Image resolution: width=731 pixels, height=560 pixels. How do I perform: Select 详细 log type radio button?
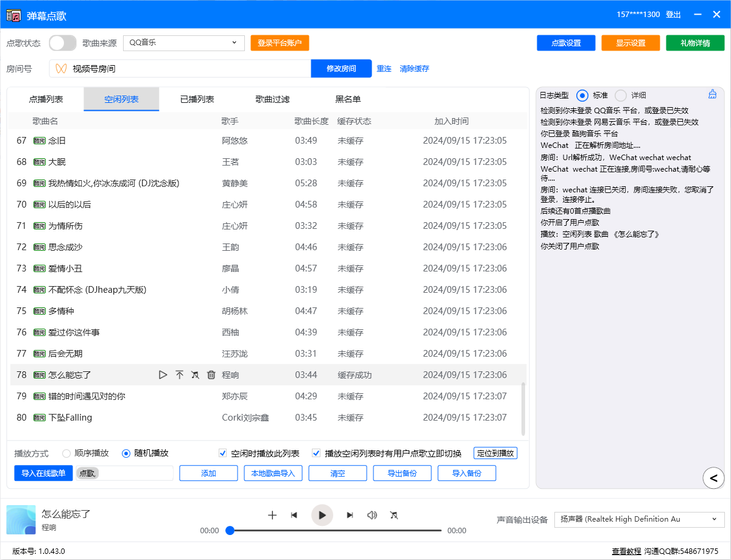621,95
